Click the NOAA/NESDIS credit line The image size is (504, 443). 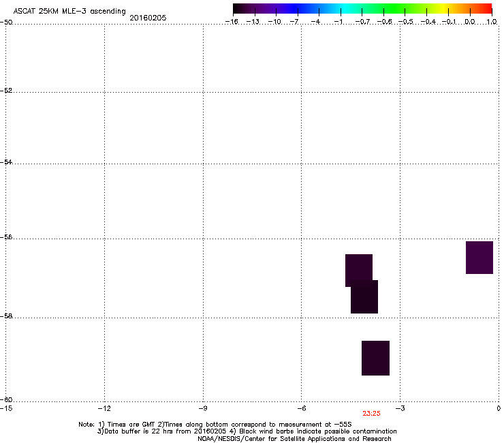tap(294, 439)
